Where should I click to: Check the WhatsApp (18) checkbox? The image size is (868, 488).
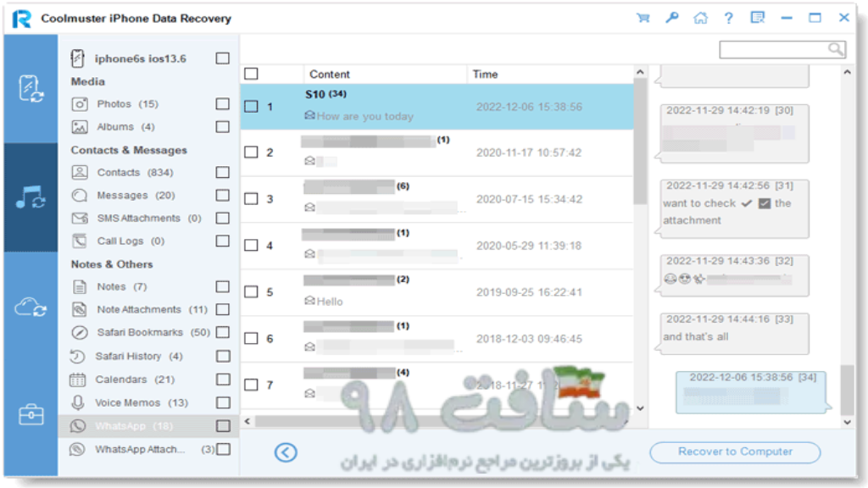pyautogui.click(x=223, y=425)
